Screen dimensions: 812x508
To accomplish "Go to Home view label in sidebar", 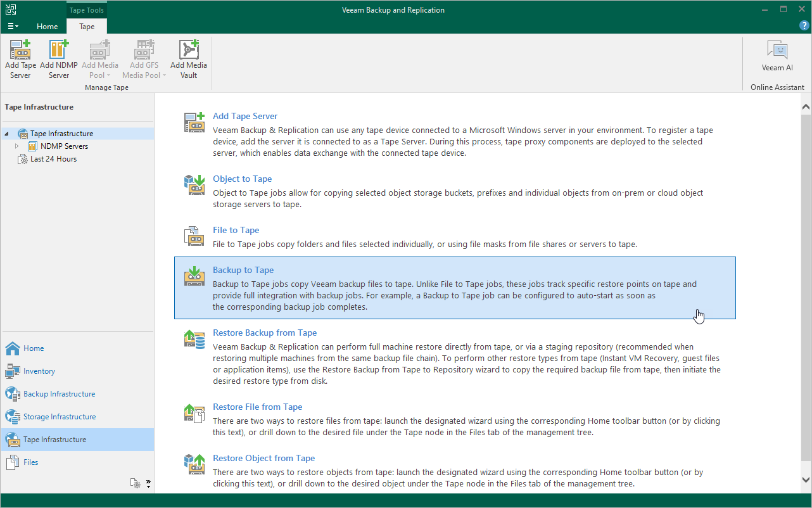I will pos(34,348).
